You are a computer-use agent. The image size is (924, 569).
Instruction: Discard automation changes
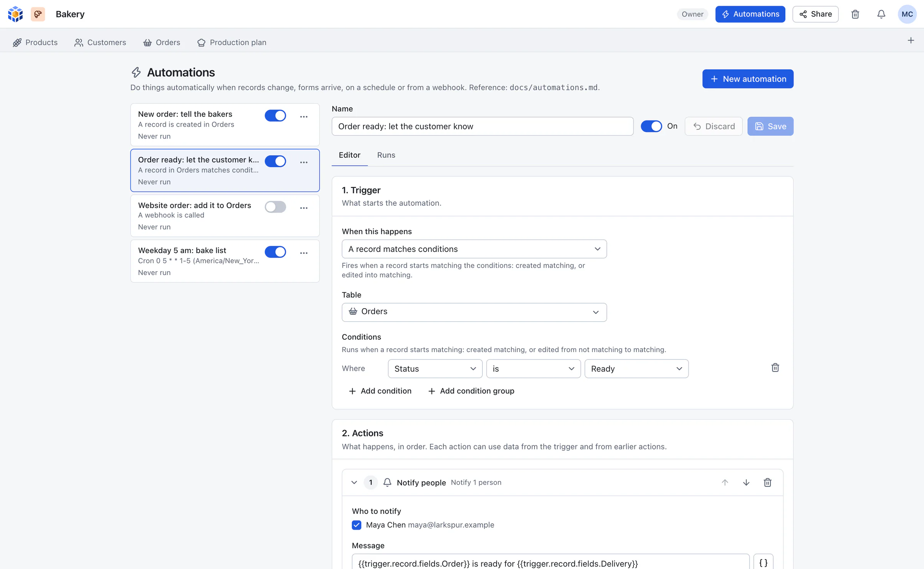tap(714, 126)
